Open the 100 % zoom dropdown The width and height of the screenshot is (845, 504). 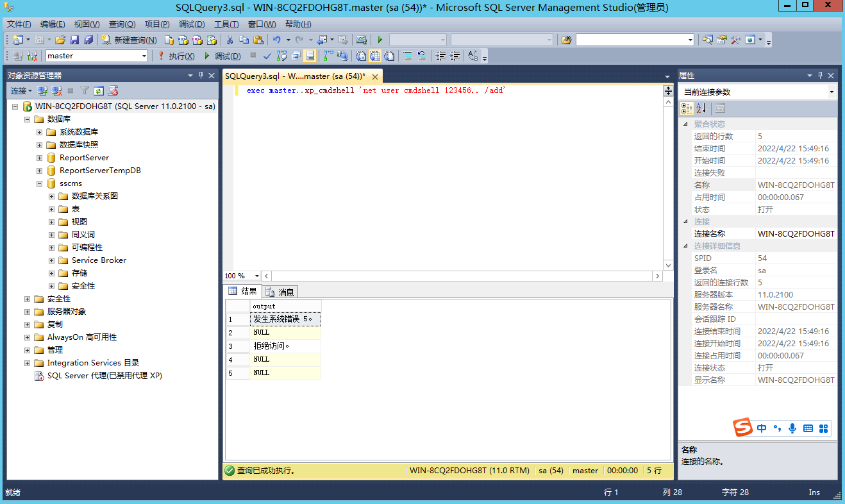pyautogui.click(x=257, y=276)
